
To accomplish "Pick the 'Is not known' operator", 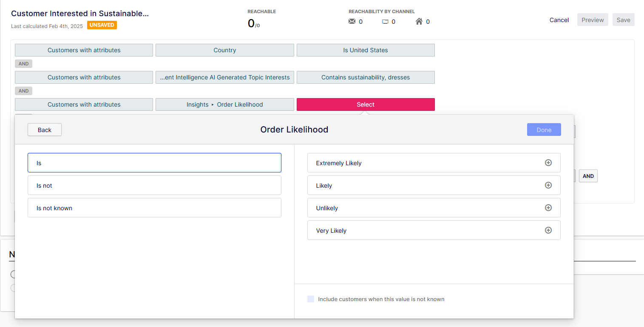I will (154, 208).
